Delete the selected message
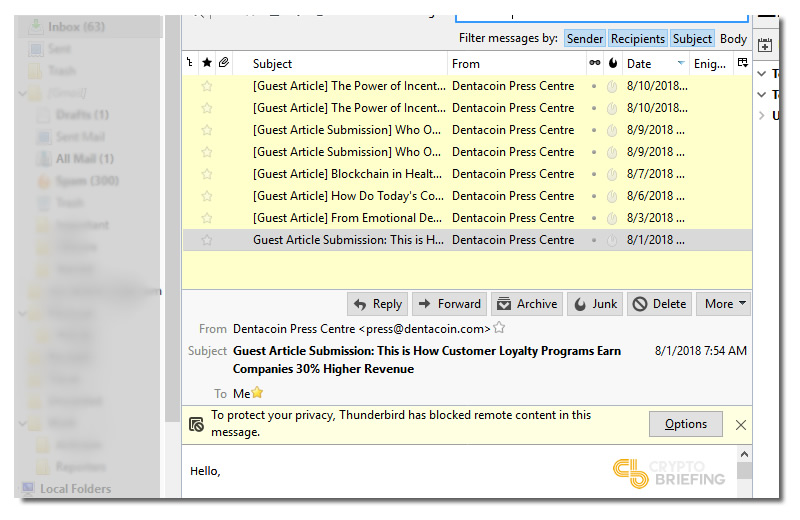 tap(659, 304)
